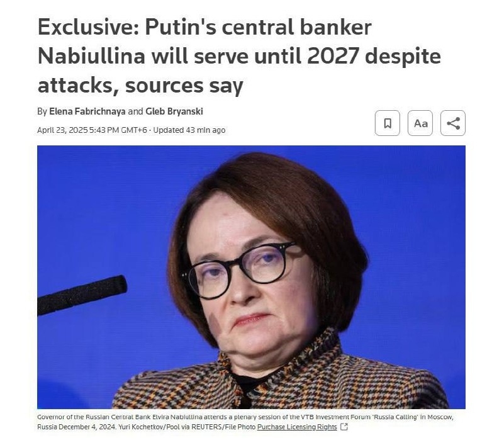Click external-link icon beside Purchase Licensing Rights
504x440 pixels.
(x=344, y=427)
